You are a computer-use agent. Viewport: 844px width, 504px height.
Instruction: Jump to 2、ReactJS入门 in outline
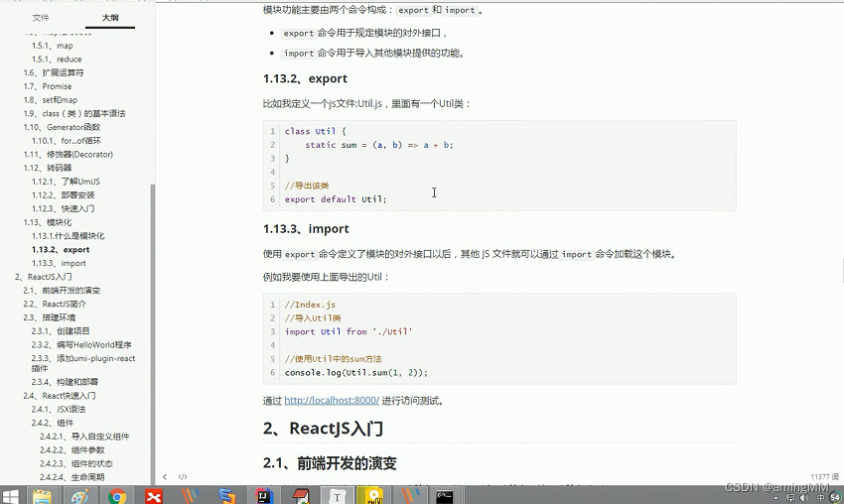click(x=43, y=277)
